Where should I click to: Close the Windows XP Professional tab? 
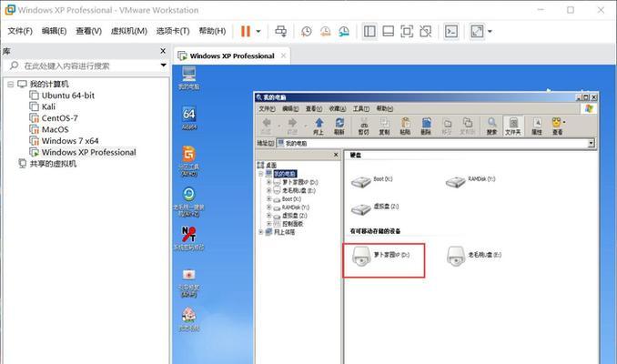[283, 56]
